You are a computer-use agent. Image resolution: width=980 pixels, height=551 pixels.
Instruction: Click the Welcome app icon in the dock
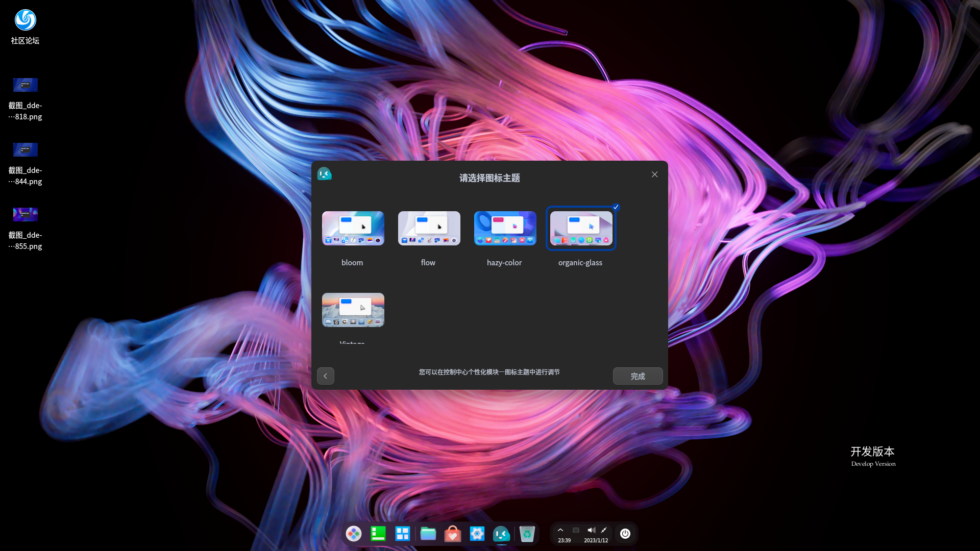501,534
